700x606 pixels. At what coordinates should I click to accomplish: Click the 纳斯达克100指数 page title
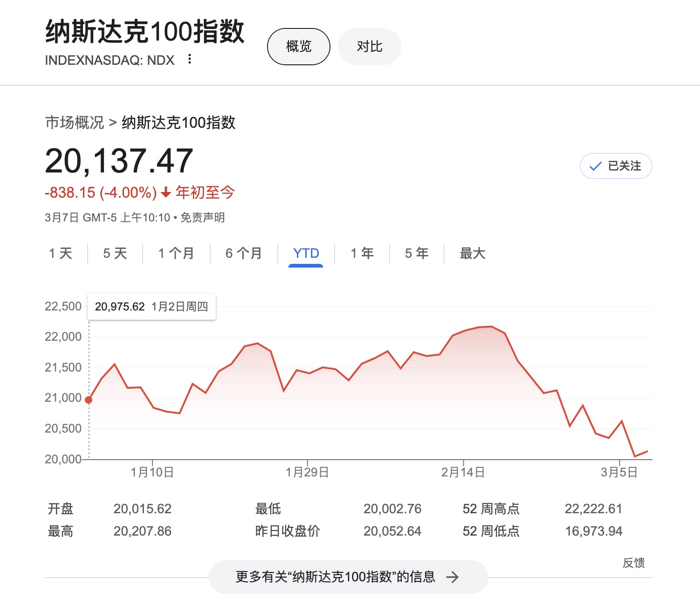point(144,32)
